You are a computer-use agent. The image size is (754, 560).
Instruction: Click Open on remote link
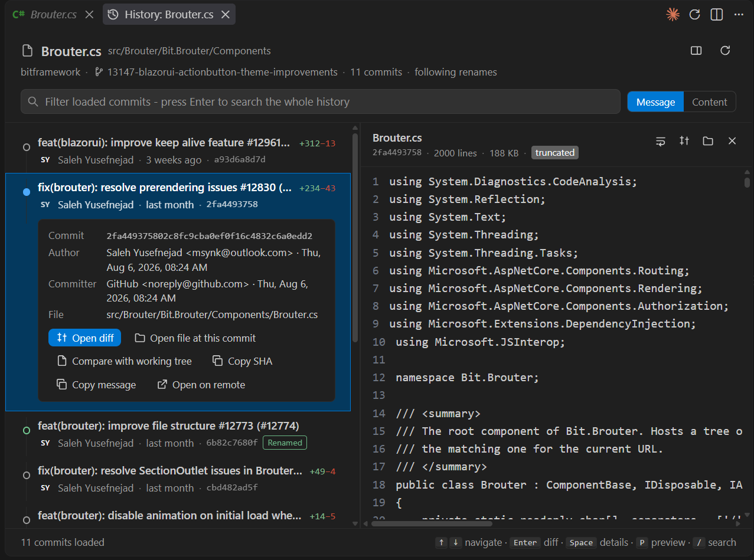[201, 385]
